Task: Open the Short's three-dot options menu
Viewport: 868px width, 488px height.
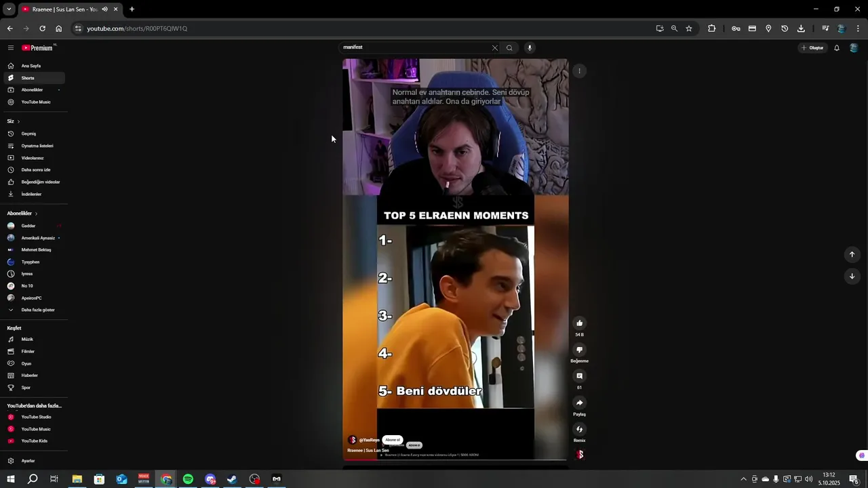Action: (x=579, y=71)
